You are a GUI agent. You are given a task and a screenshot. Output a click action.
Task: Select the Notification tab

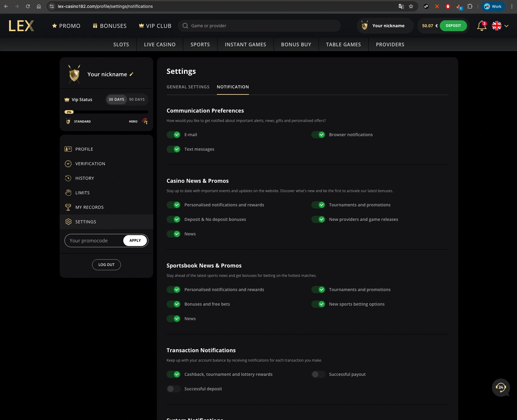pyautogui.click(x=233, y=87)
